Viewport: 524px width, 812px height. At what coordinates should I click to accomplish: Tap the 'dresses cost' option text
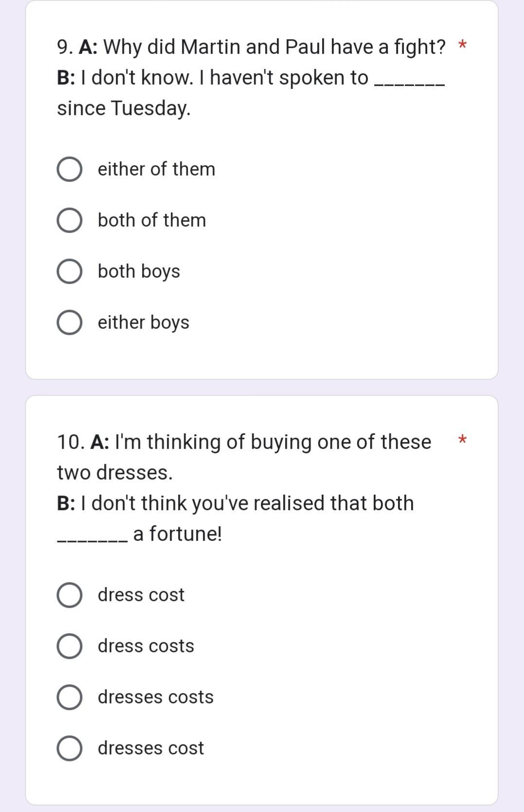pyautogui.click(x=151, y=748)
